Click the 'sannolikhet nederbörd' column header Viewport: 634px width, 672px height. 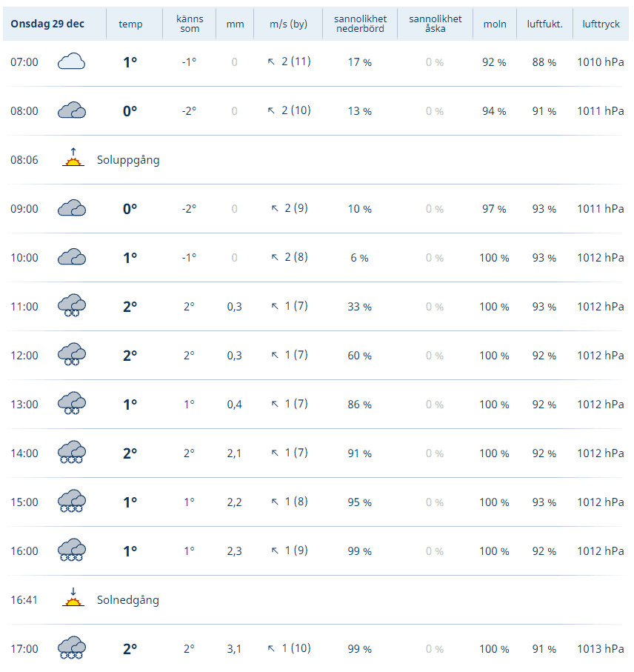[x=360, y=24]
